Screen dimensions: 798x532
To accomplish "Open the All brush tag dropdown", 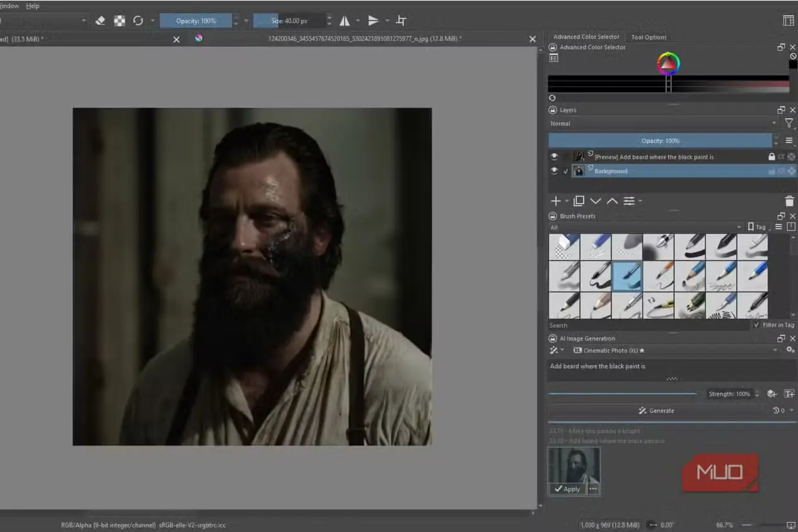I will click(x=646, y=228).
